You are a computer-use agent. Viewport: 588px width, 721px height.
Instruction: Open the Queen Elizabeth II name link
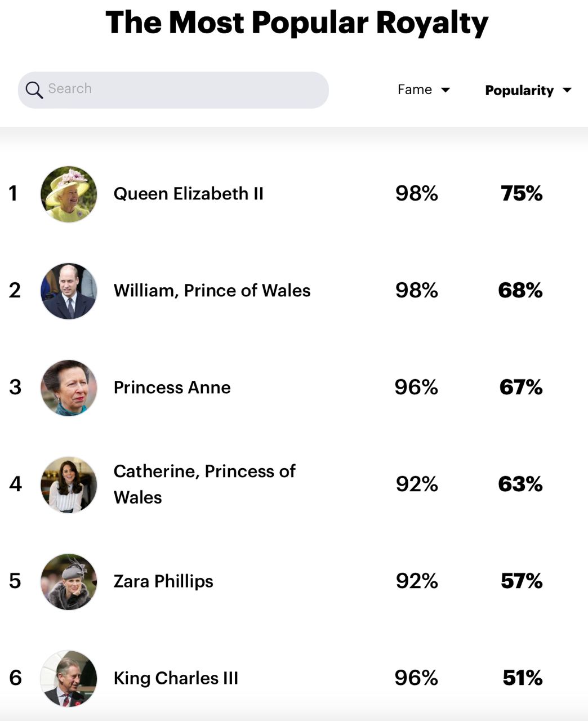coord(189,194)
